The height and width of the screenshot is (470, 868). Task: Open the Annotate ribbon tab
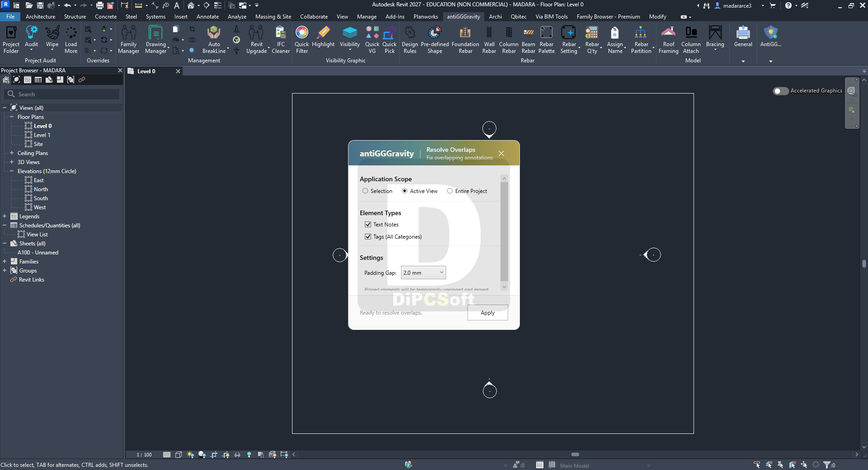click(x=208, y=17)
